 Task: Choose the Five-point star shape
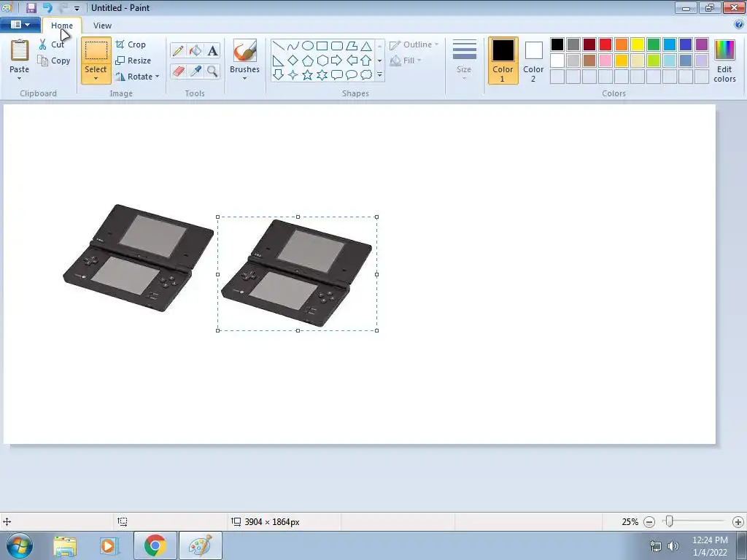tap(308, 75)
